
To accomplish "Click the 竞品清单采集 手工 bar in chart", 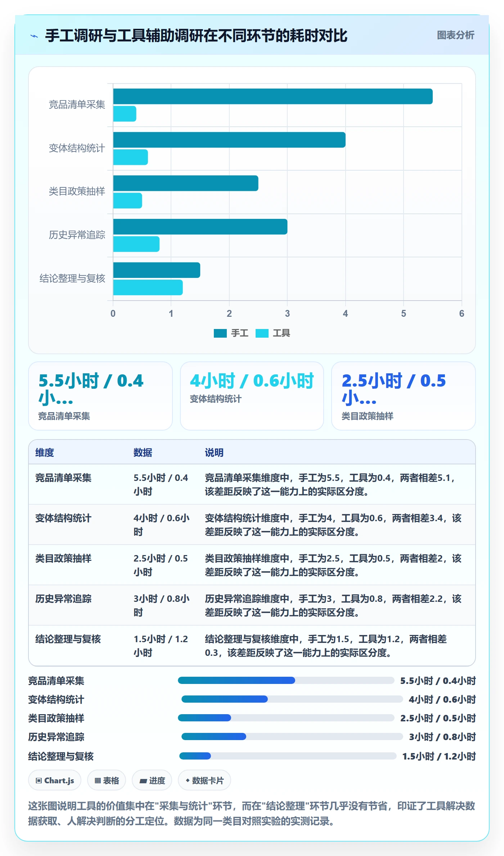I will 273,96.
